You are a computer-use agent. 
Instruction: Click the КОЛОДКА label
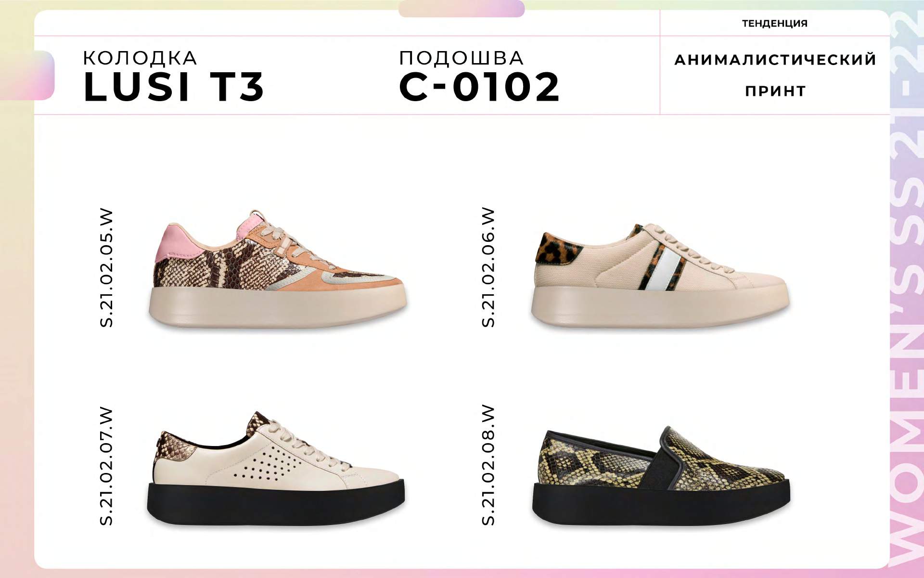coord(140,58)
